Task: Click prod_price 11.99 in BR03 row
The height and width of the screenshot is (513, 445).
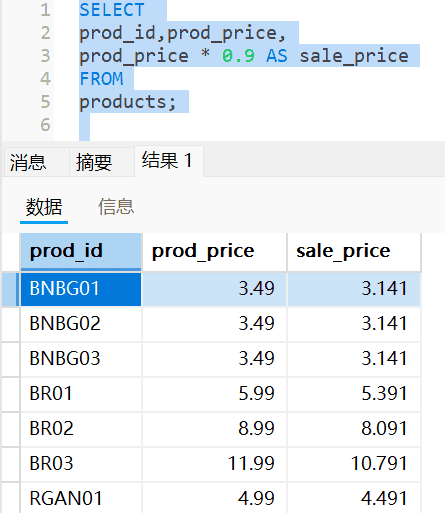Action: tap(214, 464)
